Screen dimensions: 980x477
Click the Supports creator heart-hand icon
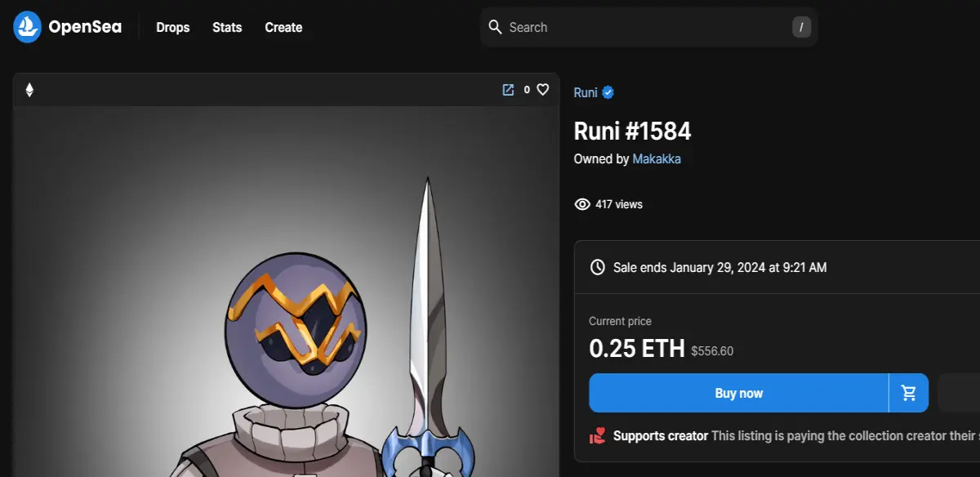598,436
